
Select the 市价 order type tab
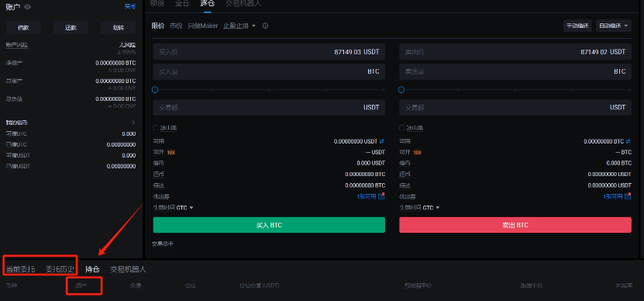pyautogui.click(x=176, y=26)
